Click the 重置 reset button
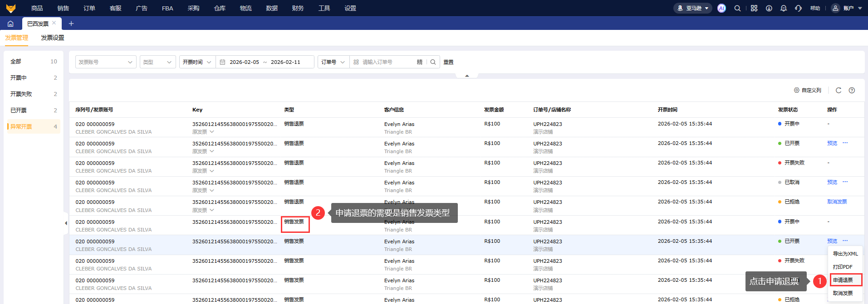Image resolution: width=868 pixels, height=304 pixels. 448,62
